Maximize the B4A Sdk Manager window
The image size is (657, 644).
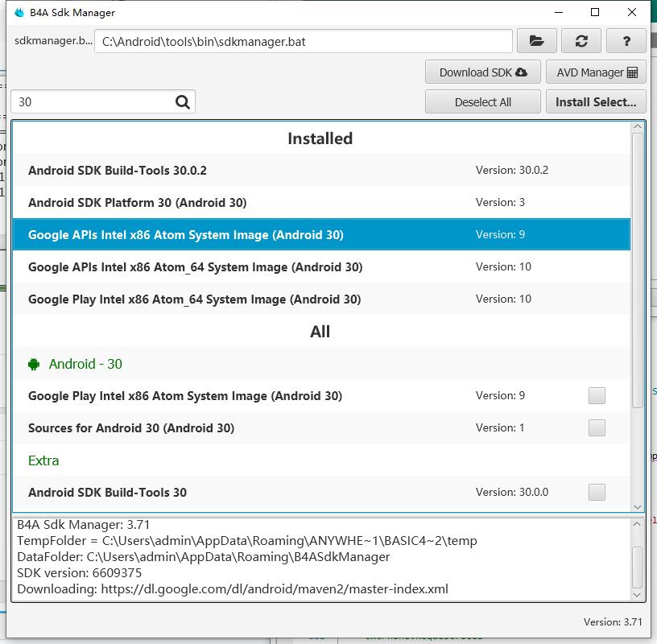(594, 13)
